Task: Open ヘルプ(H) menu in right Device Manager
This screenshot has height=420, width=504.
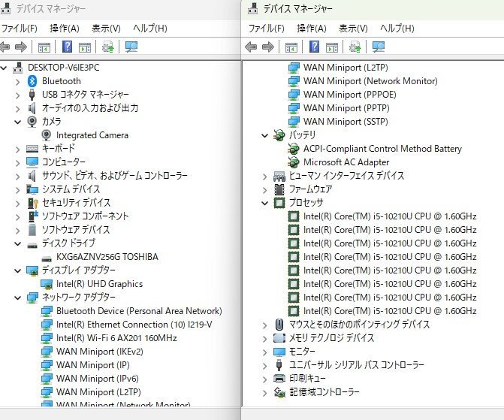Action: pyautogui.click(x=397, y=29)
